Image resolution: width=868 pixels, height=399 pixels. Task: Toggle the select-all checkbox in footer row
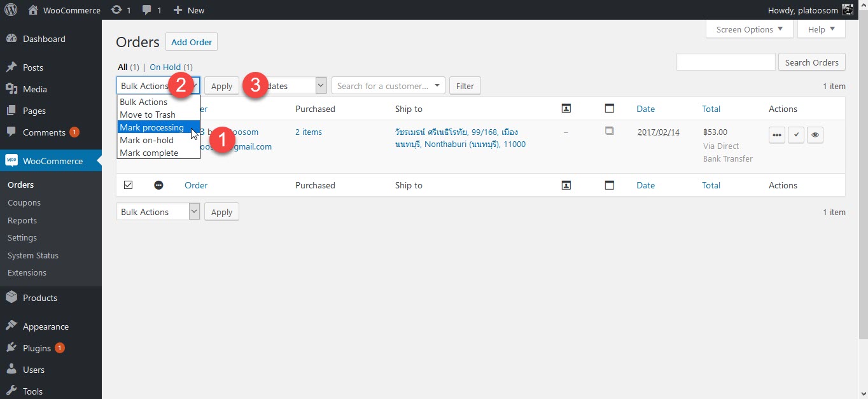[x=128, y=185]
